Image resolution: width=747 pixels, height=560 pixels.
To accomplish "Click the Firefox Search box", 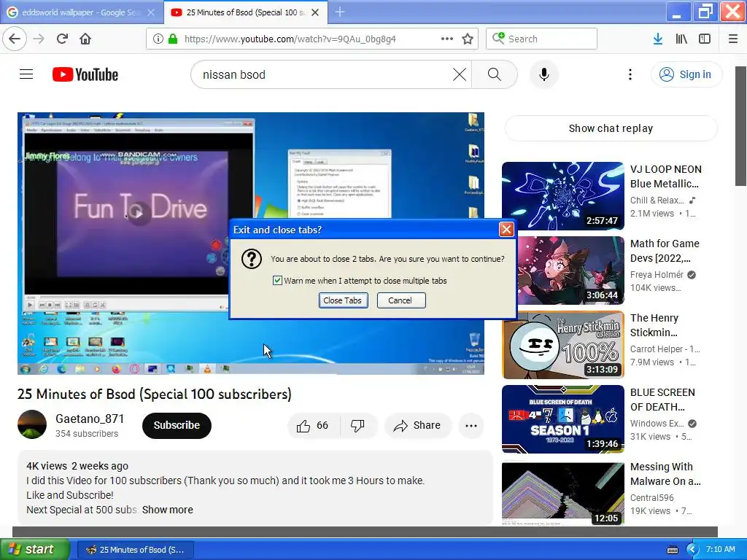I will click(x=542, y=39).
